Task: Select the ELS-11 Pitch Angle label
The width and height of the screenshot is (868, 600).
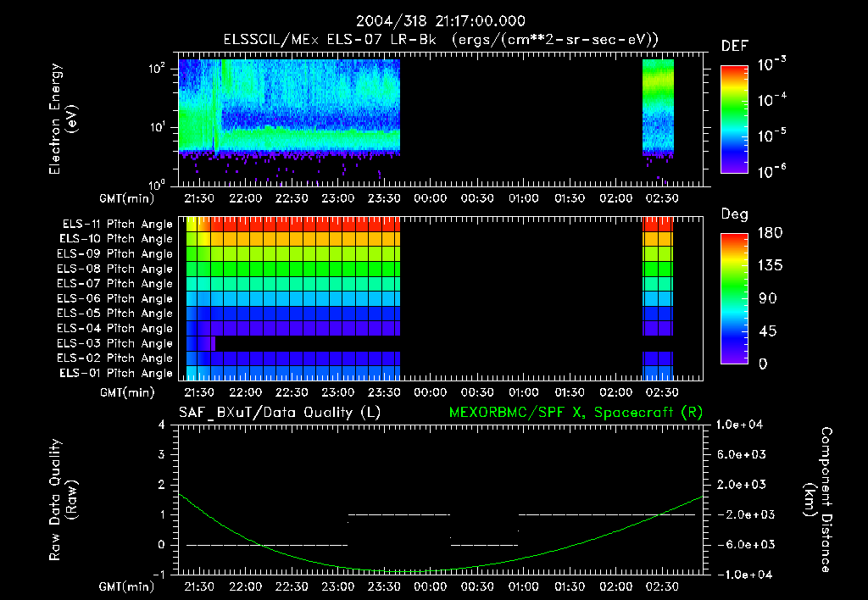Action: coord(117,225)
